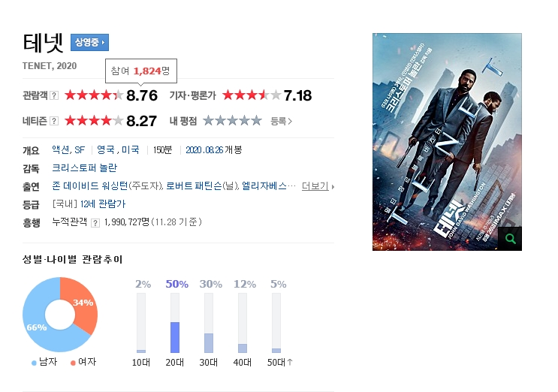The width and height of the screenshot is (558, 392).
Task: Open the 액션 genre link
Action: click(x=62, y=149)
